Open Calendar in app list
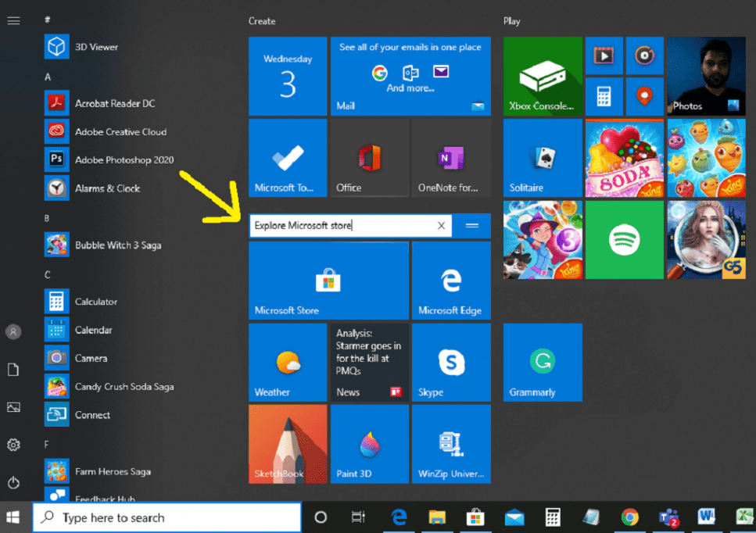The height and width of the screenshot is (533, 756). pos(78,330)
